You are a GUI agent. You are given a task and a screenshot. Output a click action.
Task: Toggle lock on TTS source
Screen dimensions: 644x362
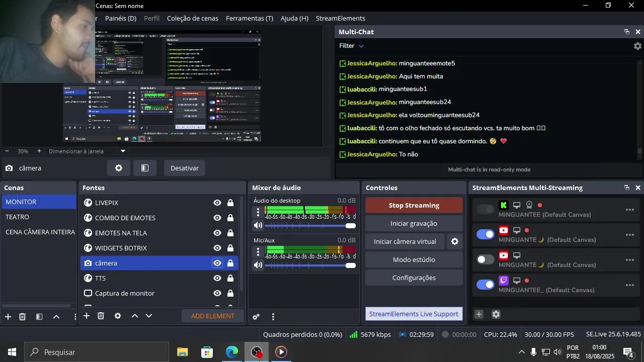point(230,278)
